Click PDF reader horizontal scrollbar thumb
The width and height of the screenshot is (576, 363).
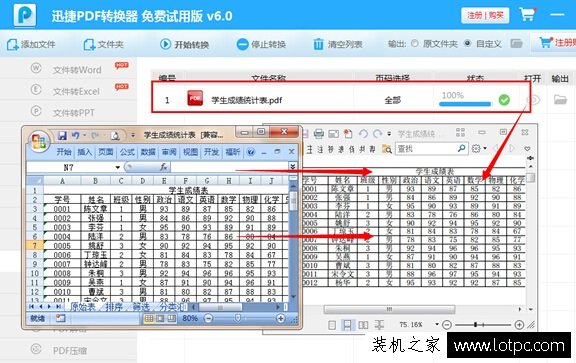(x=389, y=309)
